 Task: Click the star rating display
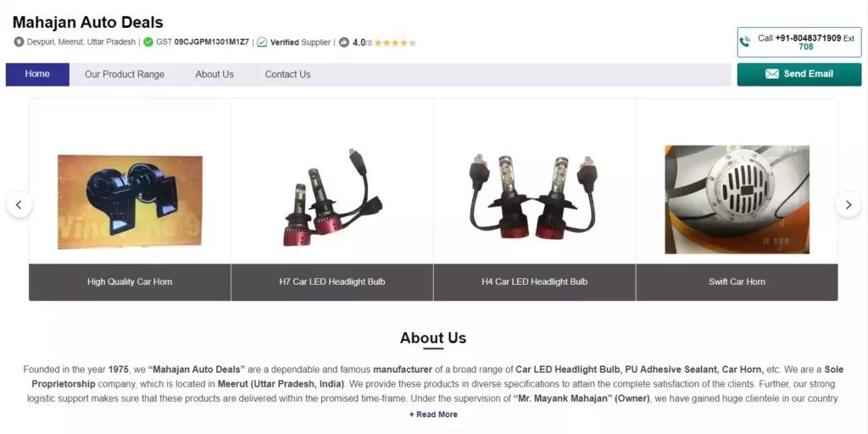(395, 42)
